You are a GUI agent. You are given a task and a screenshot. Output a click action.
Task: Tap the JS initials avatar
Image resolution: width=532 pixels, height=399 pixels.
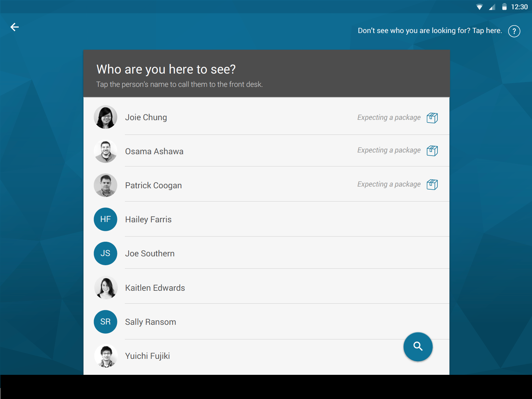(x=105, y=253)
